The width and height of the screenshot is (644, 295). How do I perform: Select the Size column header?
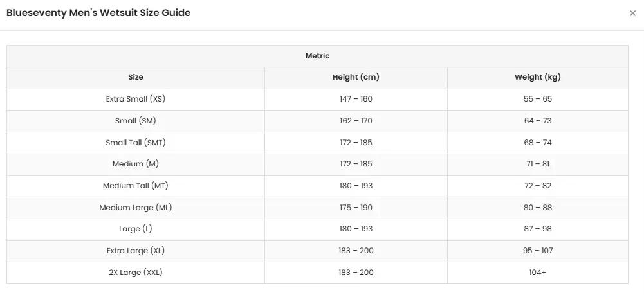pos(136,78)
